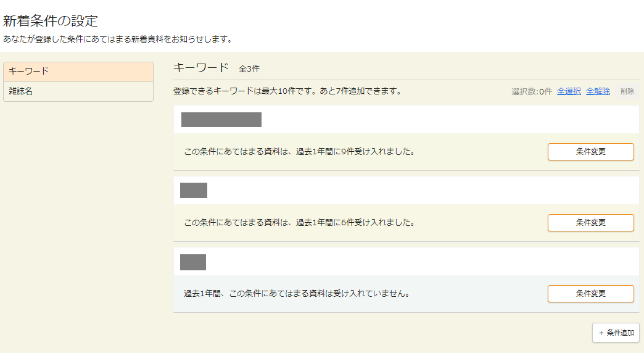The width and height of the screenshot is (644, 353).
Task: Select the third keyword's redacted gray label
Action: 193,262
